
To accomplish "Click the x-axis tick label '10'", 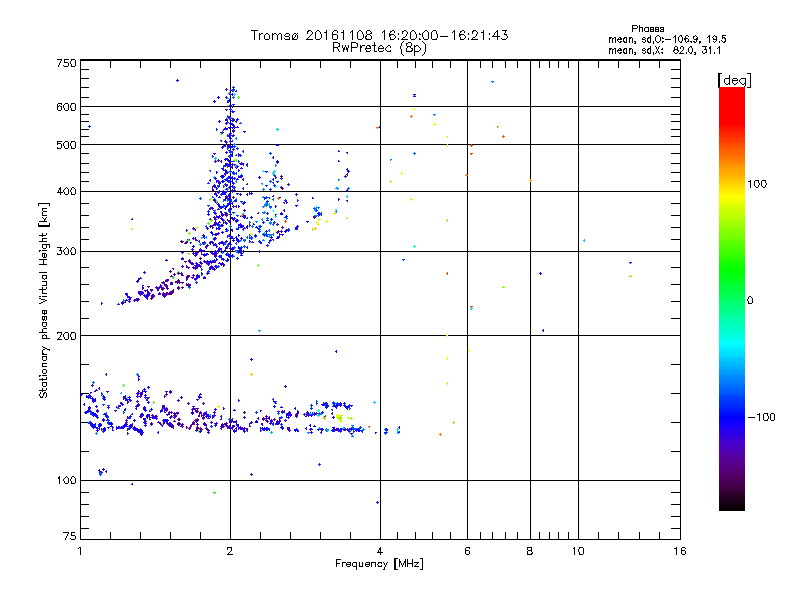I will pos(578,551).
